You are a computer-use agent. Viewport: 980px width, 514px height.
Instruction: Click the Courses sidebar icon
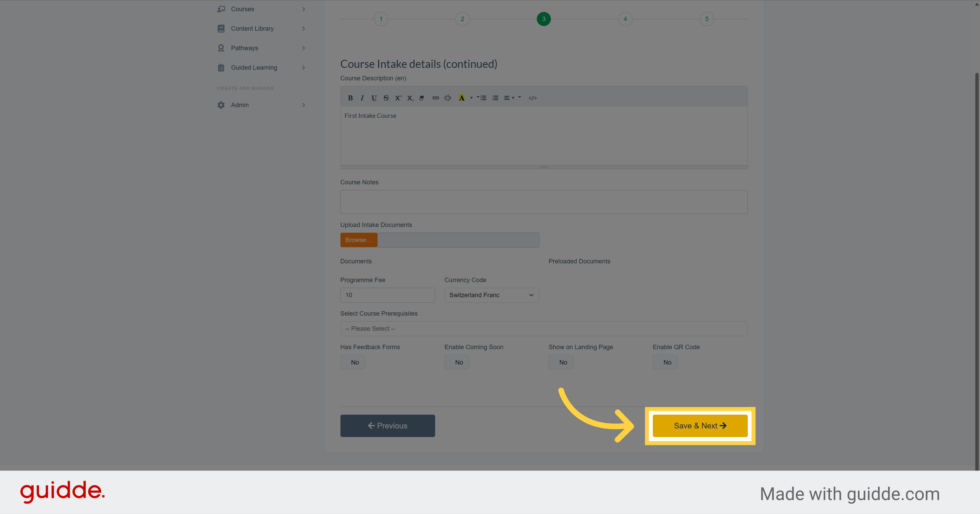coord(221,9)
